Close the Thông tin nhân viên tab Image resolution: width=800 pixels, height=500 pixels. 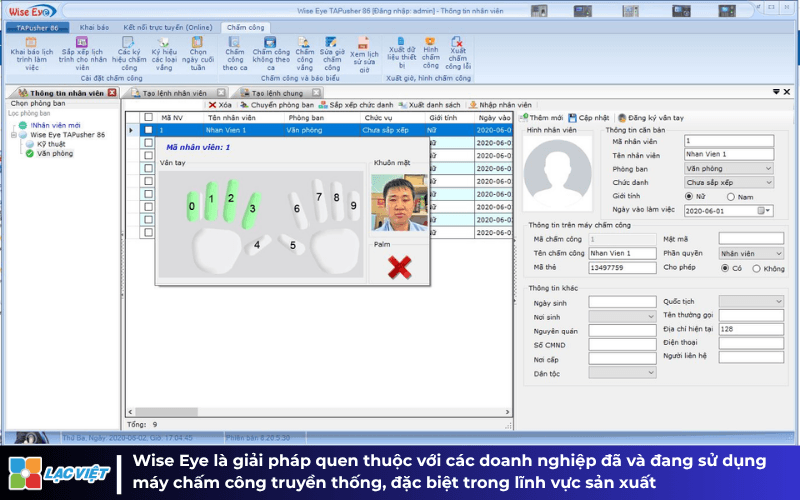[x=112, y=92]
